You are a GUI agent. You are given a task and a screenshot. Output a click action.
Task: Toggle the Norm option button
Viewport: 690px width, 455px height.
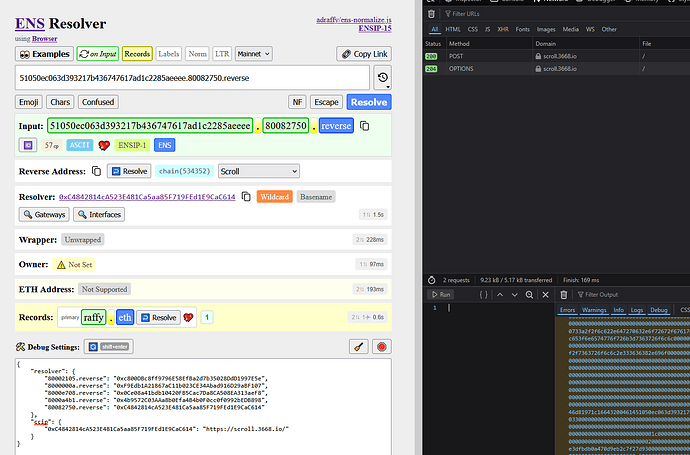pos(197,54)
